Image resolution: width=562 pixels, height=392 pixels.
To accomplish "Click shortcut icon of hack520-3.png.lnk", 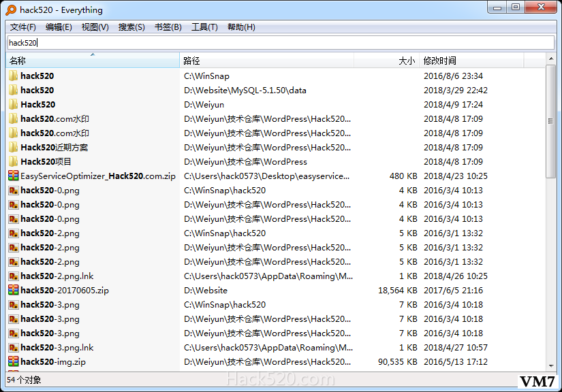I will [14, 348].
